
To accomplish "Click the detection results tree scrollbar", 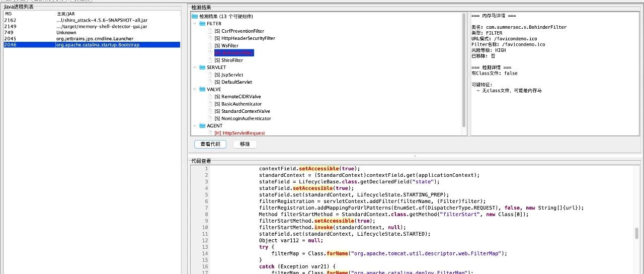I will 464,70.
